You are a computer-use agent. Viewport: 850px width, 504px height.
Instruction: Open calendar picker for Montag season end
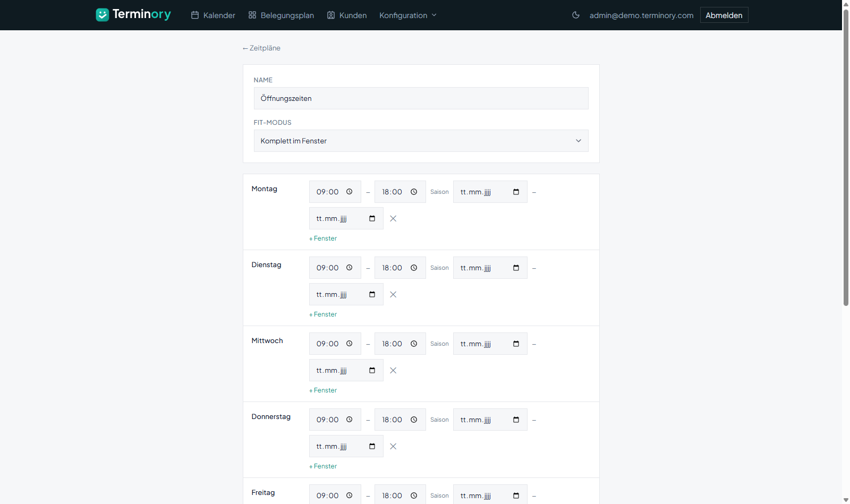point(372,218)
